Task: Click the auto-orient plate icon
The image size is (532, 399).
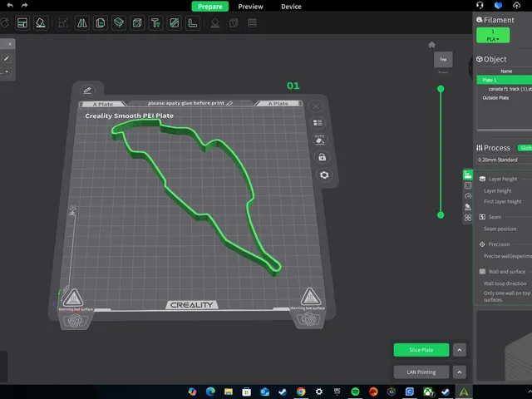Action: pos(319,140)
